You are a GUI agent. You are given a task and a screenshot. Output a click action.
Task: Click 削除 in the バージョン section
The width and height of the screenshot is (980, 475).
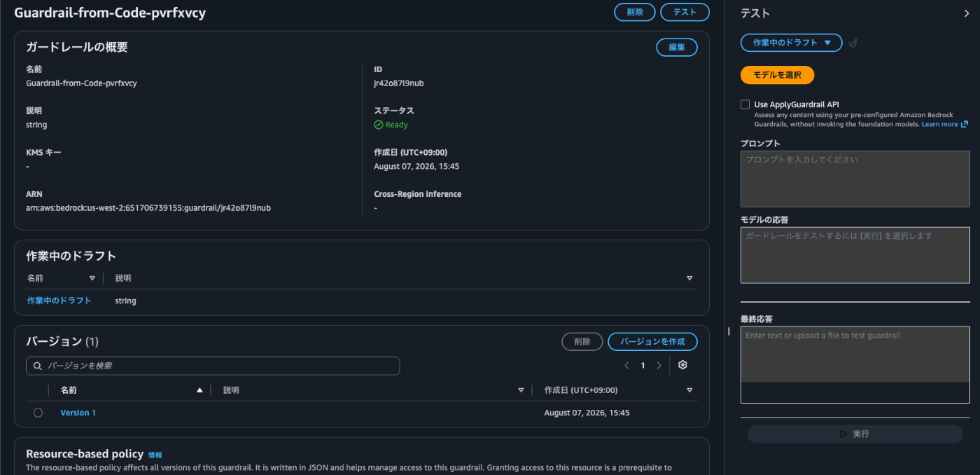coord(582,341)
